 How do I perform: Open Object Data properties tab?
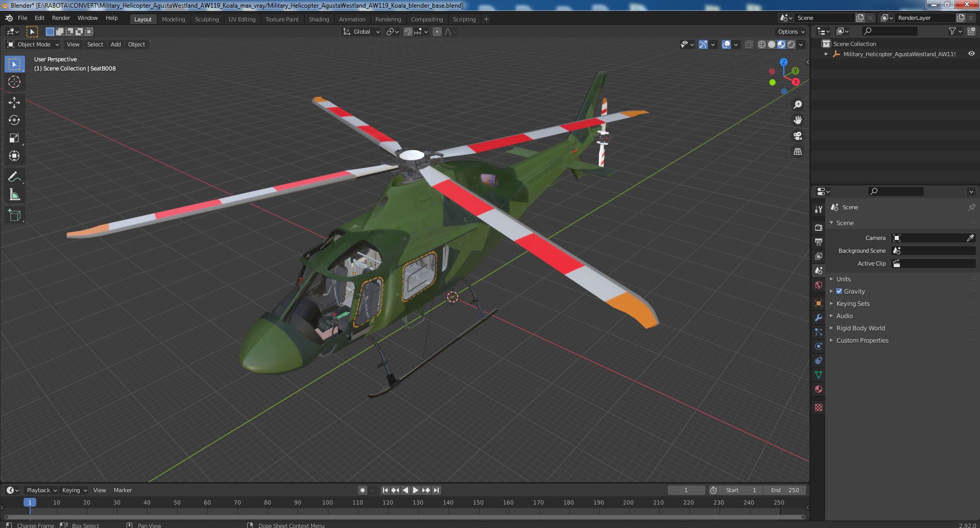819,375
